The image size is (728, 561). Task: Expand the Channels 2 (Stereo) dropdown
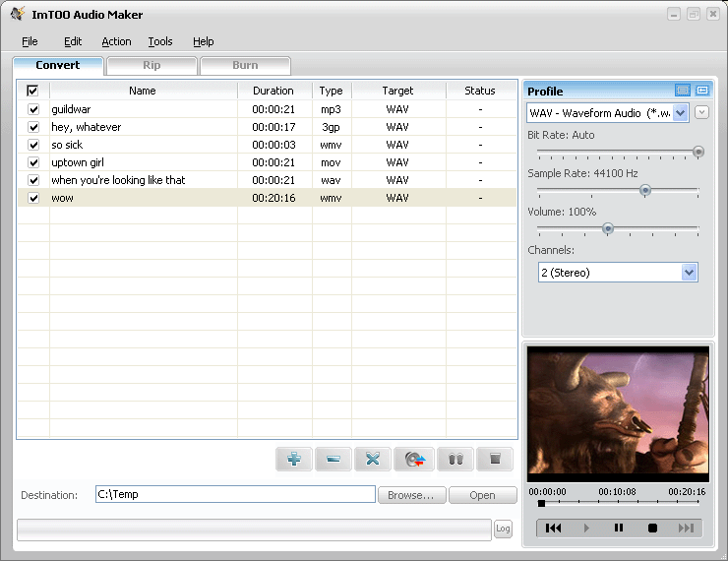point(689,273)
